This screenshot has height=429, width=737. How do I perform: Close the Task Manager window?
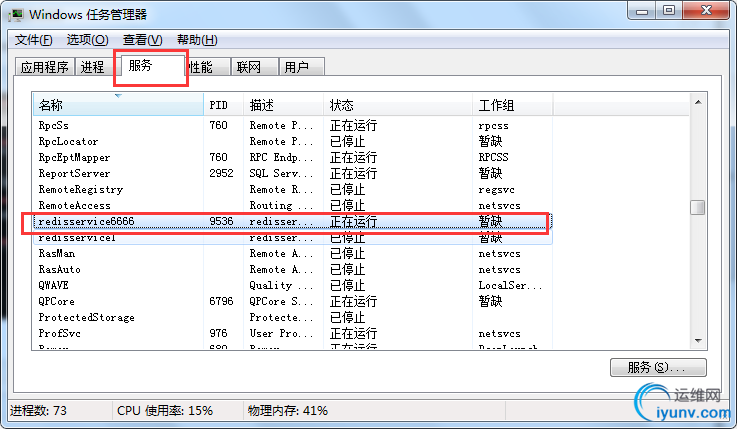(x=706, y=10)
